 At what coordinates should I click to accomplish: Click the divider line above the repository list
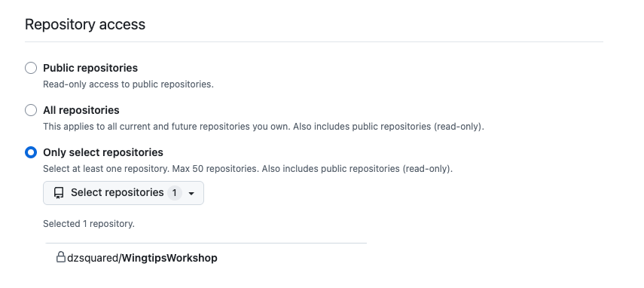(206, 243)
